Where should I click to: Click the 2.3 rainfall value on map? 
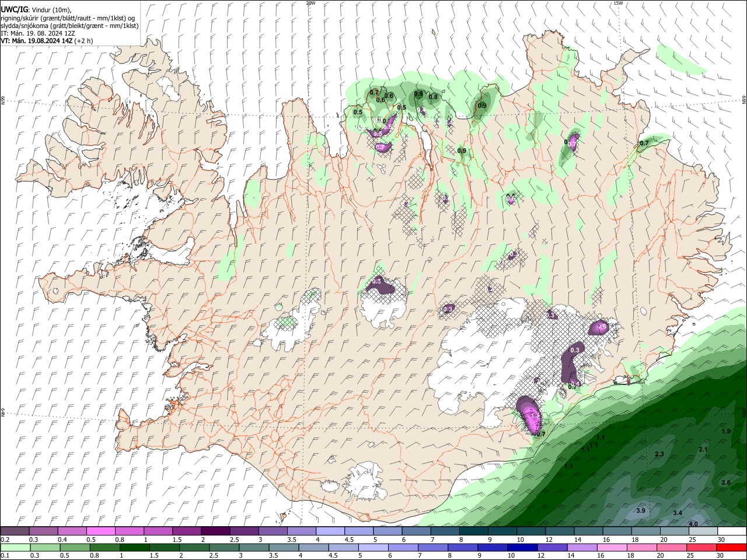pos(659,454)
